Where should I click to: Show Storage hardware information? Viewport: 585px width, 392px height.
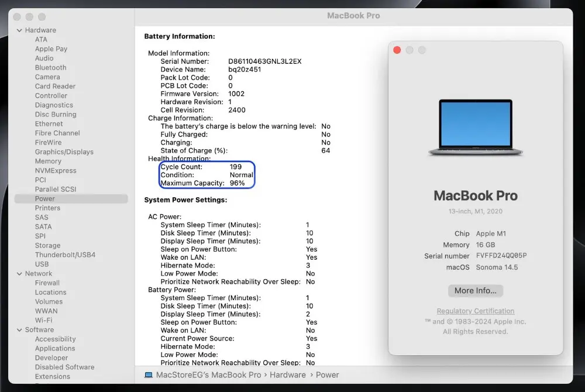pyautogui.click(x=48, y=245)
